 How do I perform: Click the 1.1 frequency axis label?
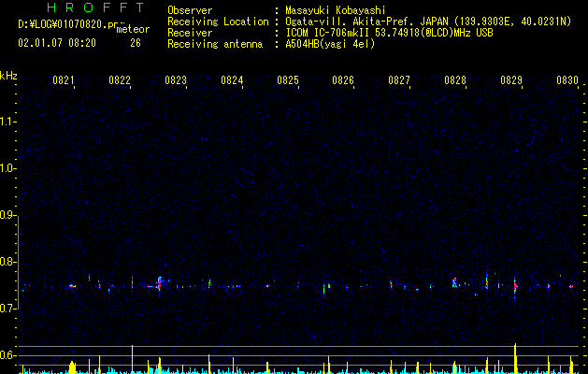7,122
